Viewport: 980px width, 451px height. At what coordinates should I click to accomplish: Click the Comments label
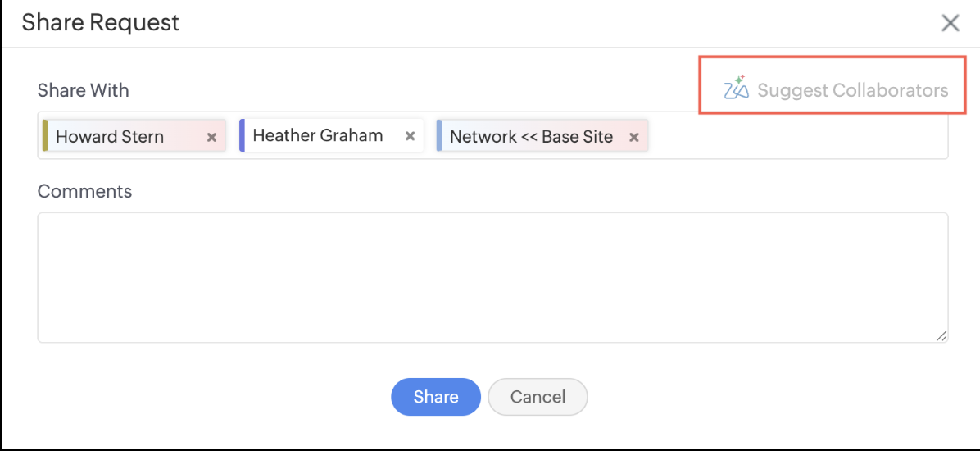pos(84,191)
